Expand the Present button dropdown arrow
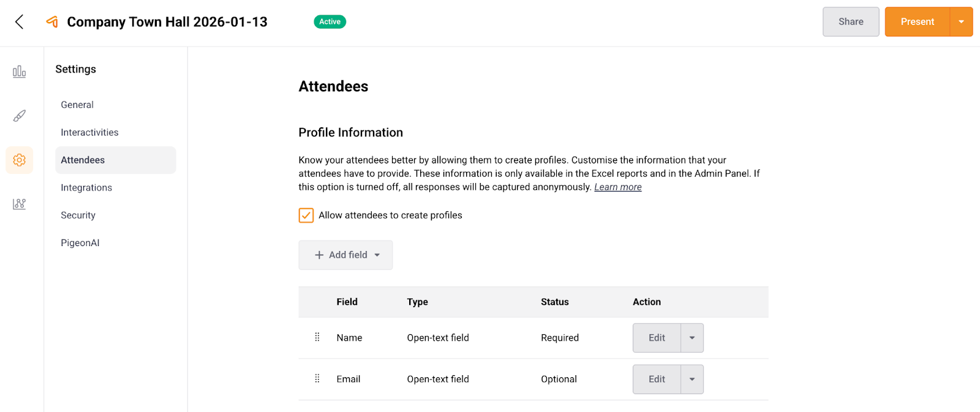 point(961,22)
